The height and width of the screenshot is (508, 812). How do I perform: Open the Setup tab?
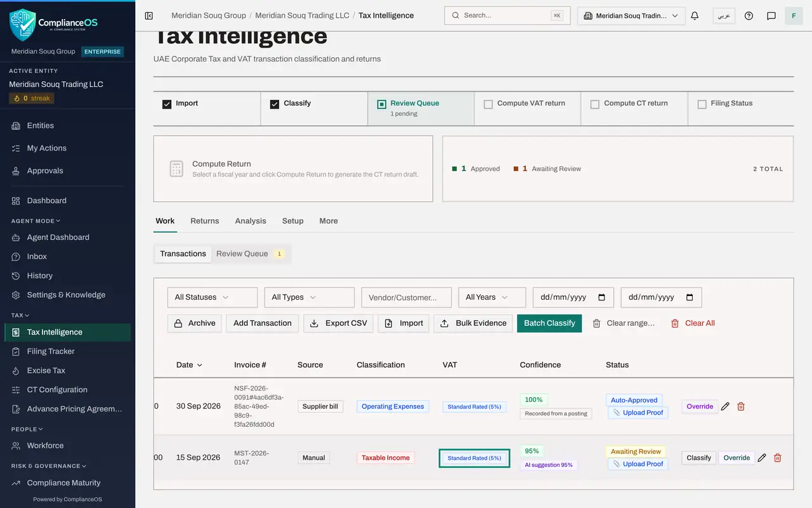click(x=293, y=221)
